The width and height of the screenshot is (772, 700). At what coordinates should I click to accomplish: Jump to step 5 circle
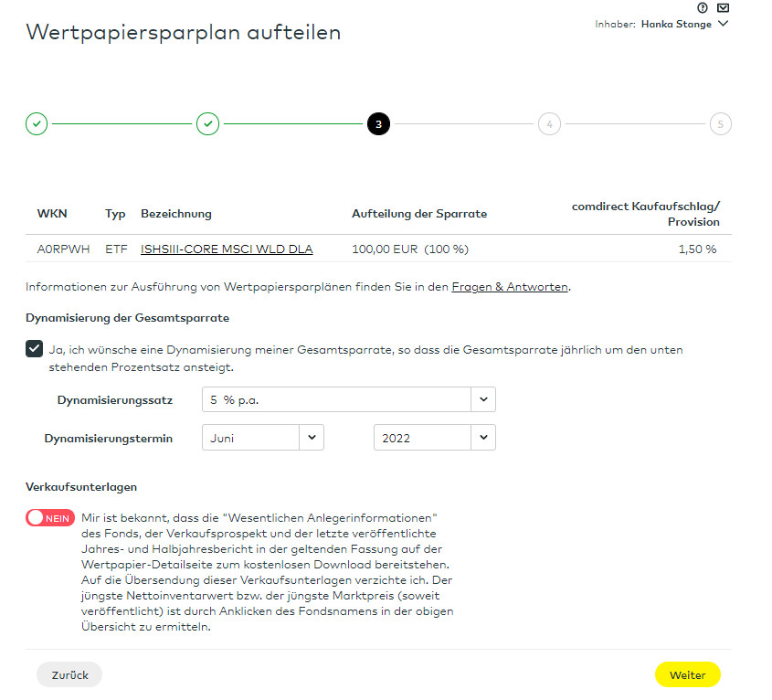720,123
